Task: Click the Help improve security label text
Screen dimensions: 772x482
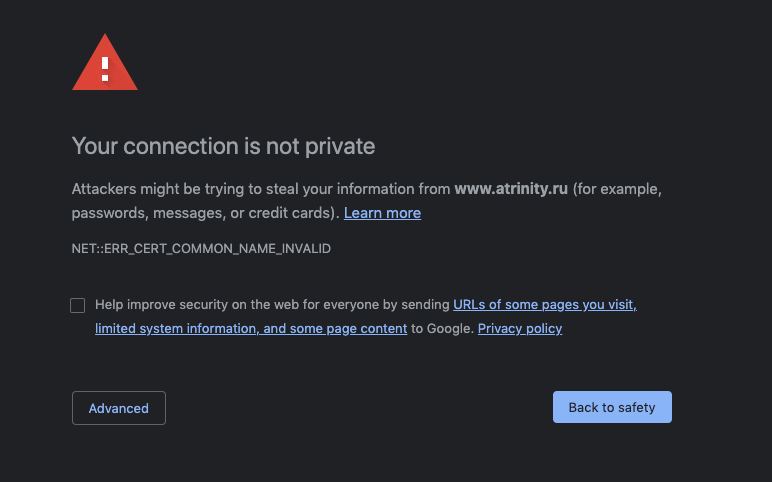Action: coord(272,305)
